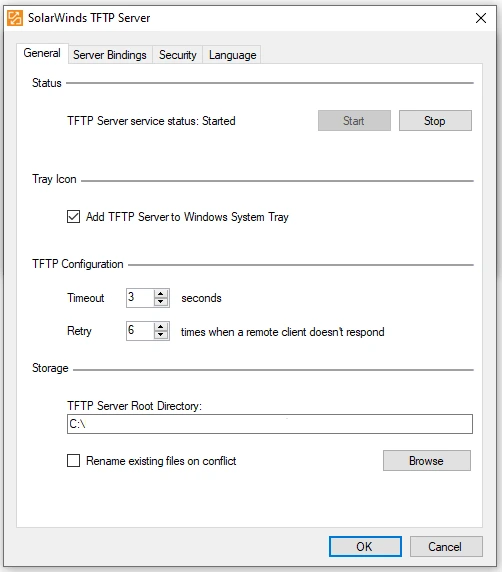The image size is (502, 572).
Task: Decrease the Retry count with down arrow
Action: (x=161, y=335)
